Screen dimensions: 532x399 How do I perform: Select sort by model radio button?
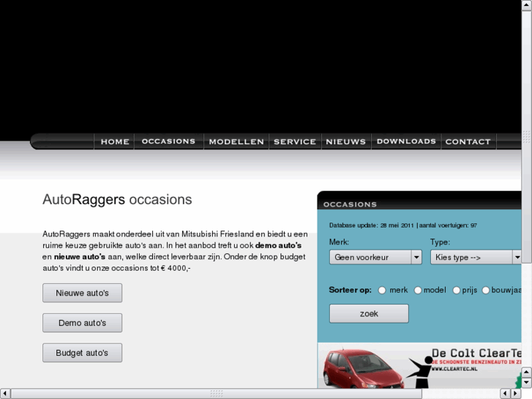(418, 291)
